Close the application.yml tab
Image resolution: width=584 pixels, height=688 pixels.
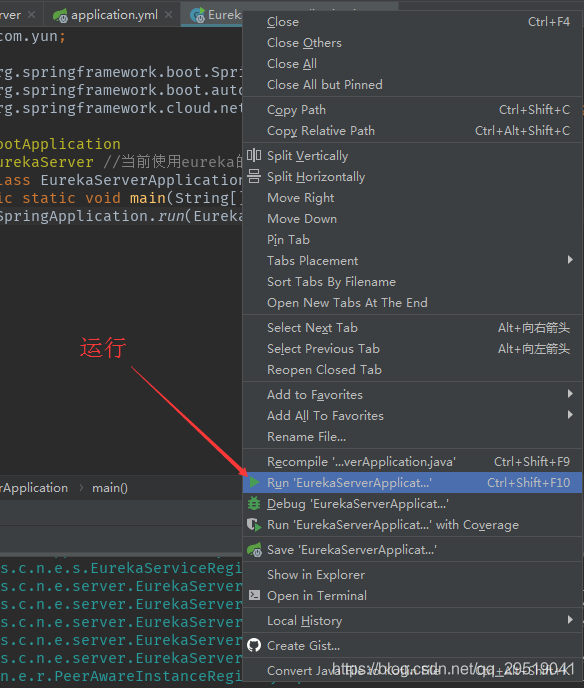[x=168, y=15]
